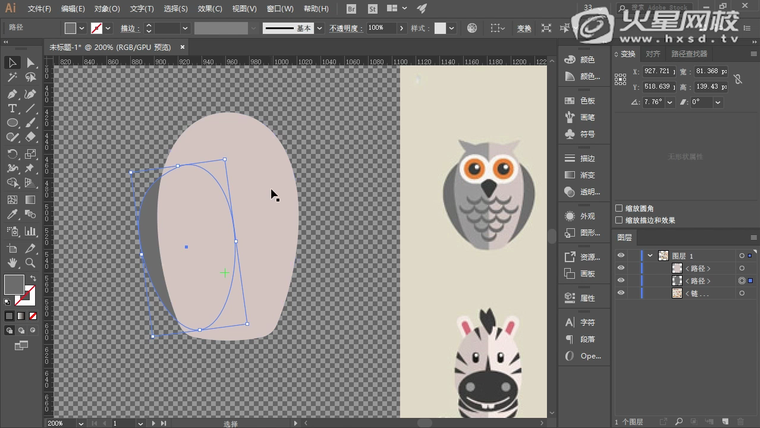Screen dimensions: 760x428
Task: Pick the Zoom tool
Action: click(31, 263)
